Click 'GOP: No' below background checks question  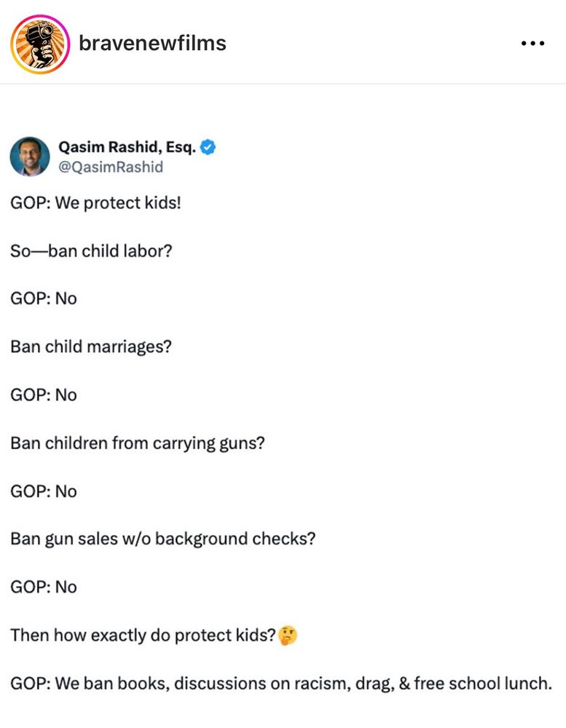point(44,587)
